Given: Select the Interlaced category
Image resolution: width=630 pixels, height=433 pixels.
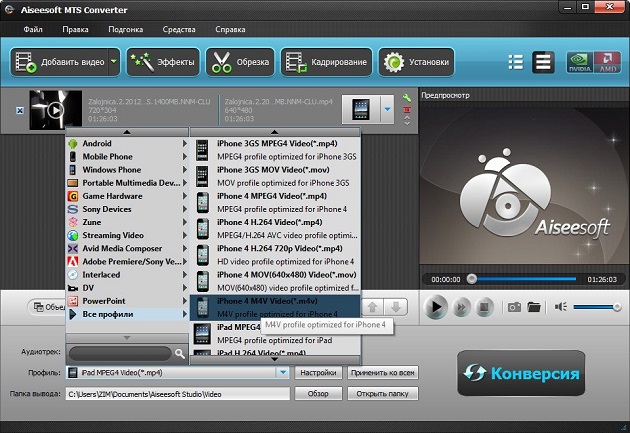Looking at the screenshot, I should (127, 275).
